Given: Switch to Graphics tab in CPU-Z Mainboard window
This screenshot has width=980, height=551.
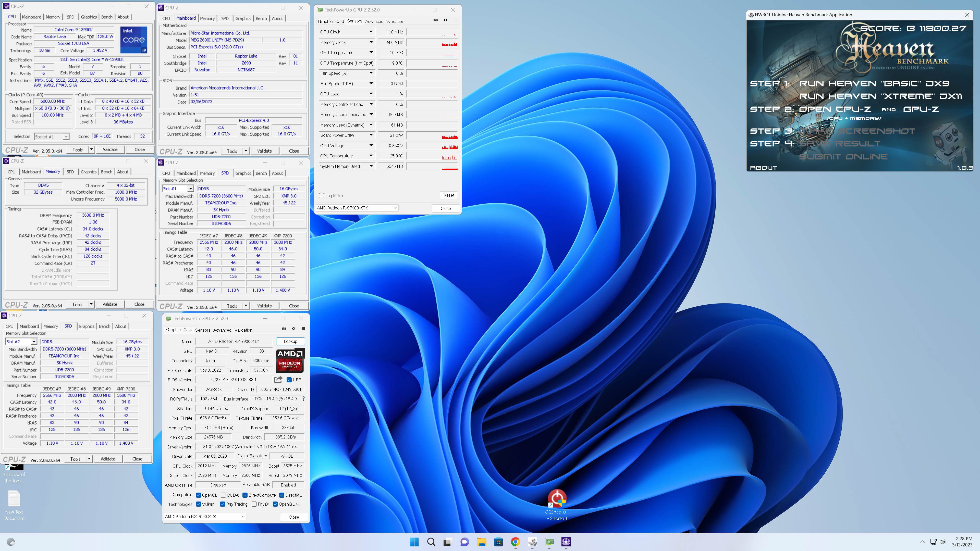Looking at the screenshot, I should click(x=243, y=18).
